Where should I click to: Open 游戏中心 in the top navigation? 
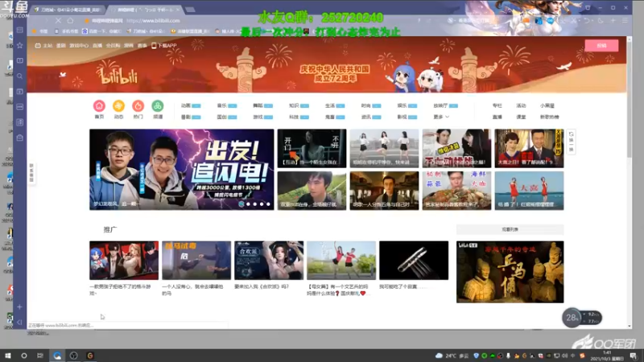click(x=79, y=46)
